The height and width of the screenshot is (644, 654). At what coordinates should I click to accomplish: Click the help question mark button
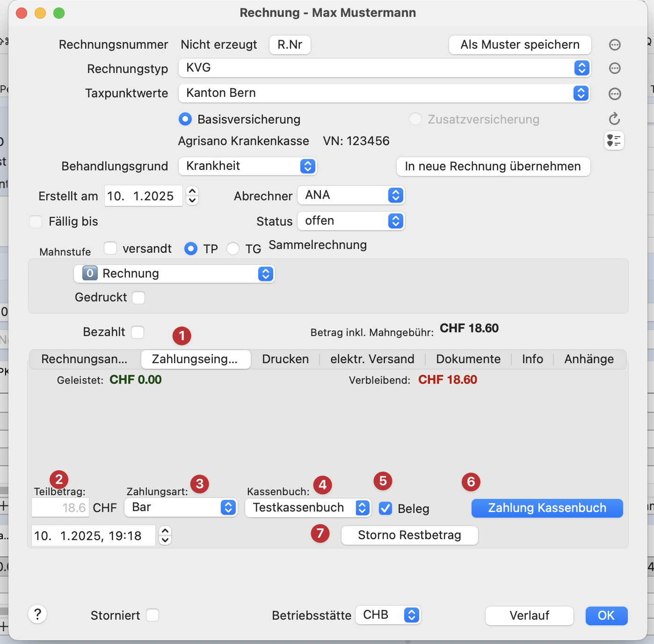pyautogui.click(x=38, y=614)
